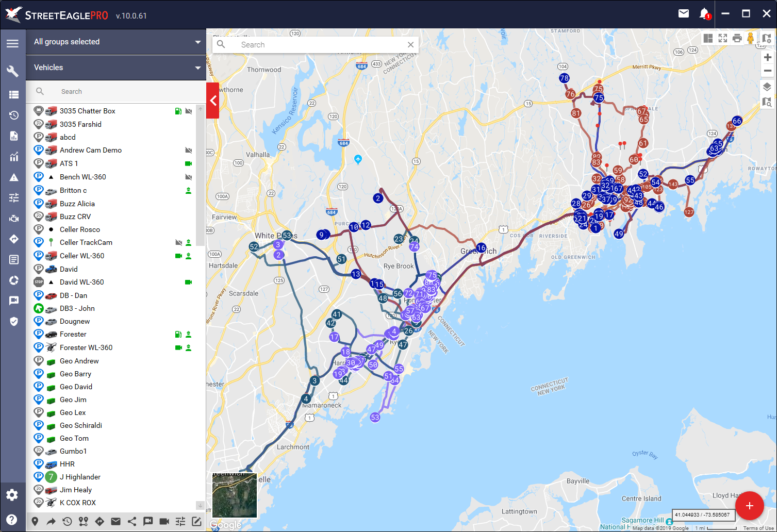Clear the map search box
Screen dimensions: 777x532
point(410,45)
